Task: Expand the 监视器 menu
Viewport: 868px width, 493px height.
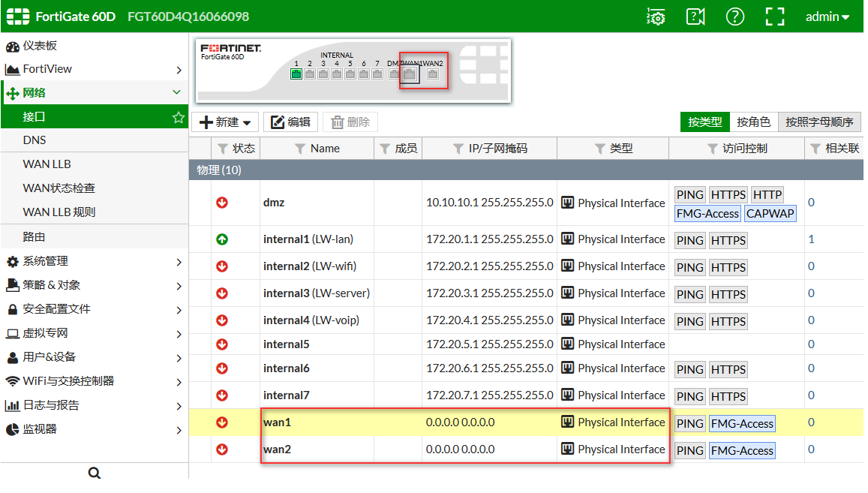Action: [x=94, y=429]
